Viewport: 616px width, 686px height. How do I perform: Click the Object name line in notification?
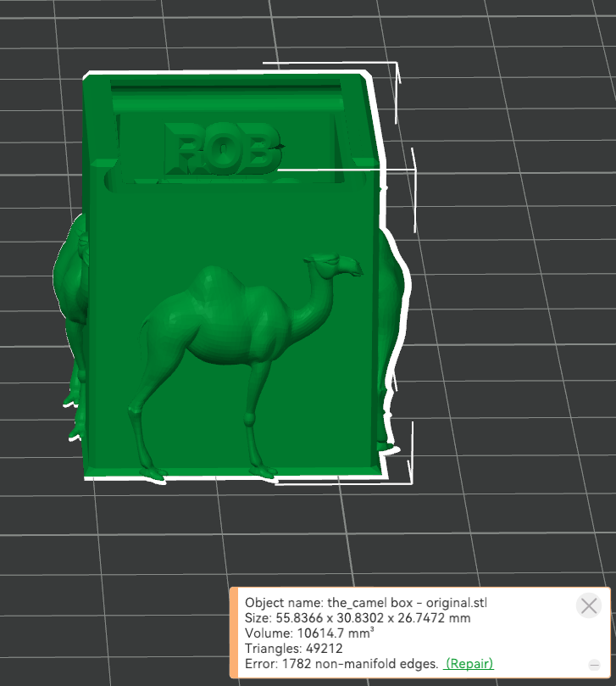(366, 603)
